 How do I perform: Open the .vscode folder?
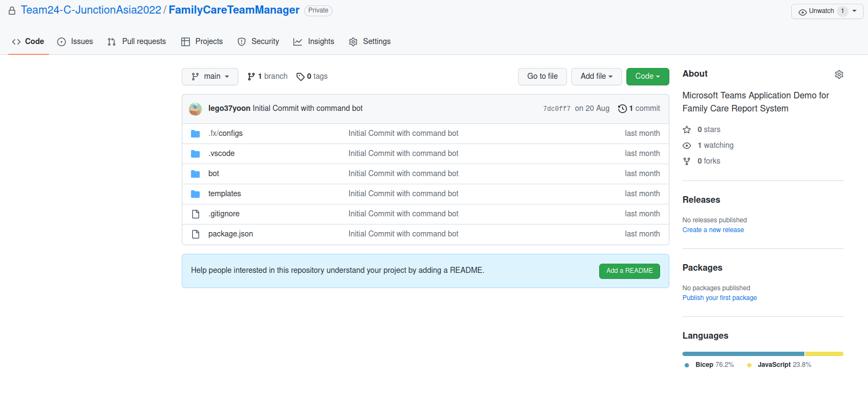221,153
